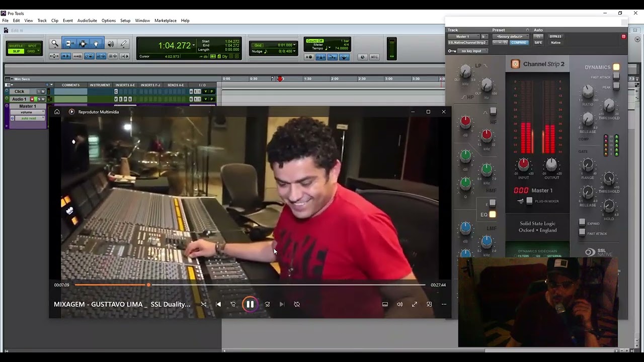Image resolution: width=644 pixels, height=362 pixels.
Task: Open the Master 1 track selector dropdown
Action: pyautogui.click(x=464, y=37)
